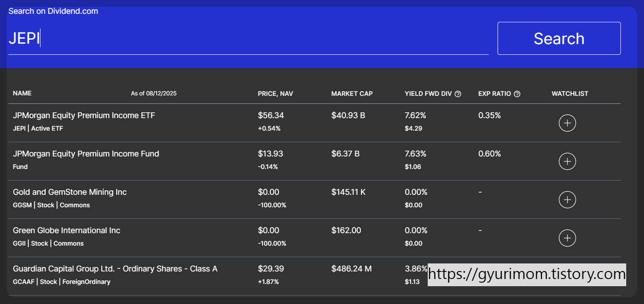Select the $1.06 forward dividend amount
Viewport: 644px width, 304px height.
(x=413, y=167)
